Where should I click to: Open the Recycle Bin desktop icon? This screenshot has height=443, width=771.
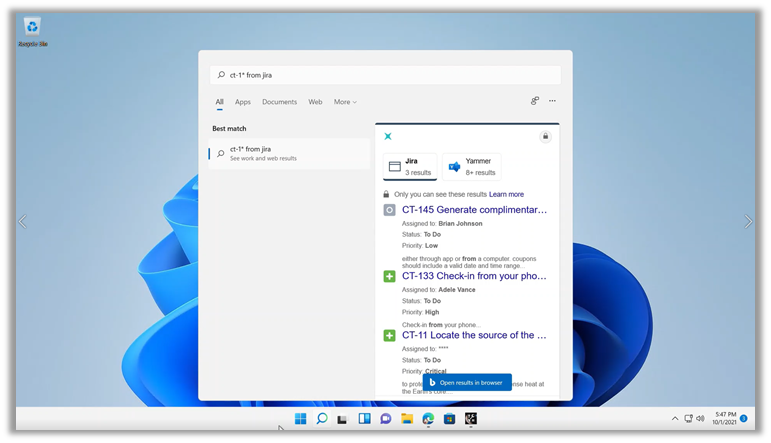point(32,31)
